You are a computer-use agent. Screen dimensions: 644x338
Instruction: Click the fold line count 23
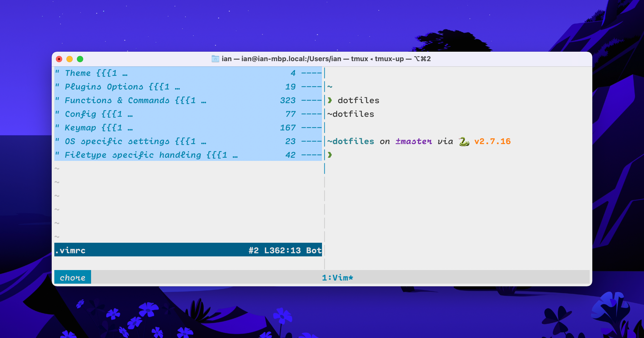coord(291,141)
